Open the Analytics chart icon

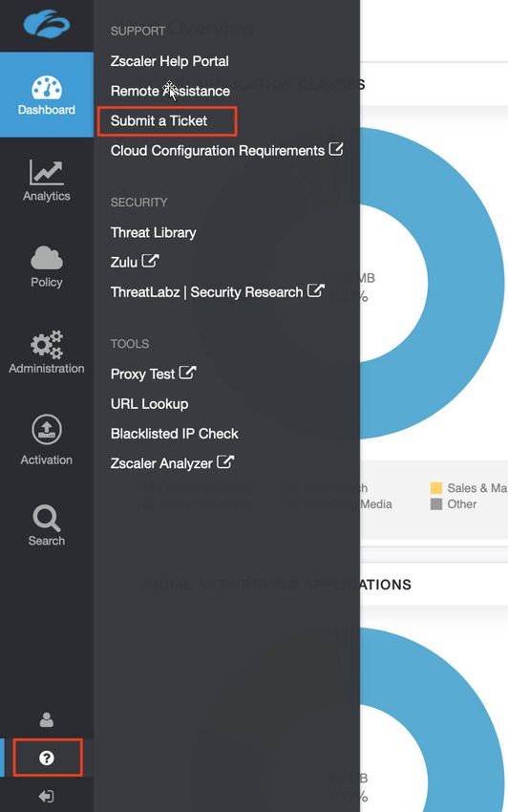click(x=47, y=173)
